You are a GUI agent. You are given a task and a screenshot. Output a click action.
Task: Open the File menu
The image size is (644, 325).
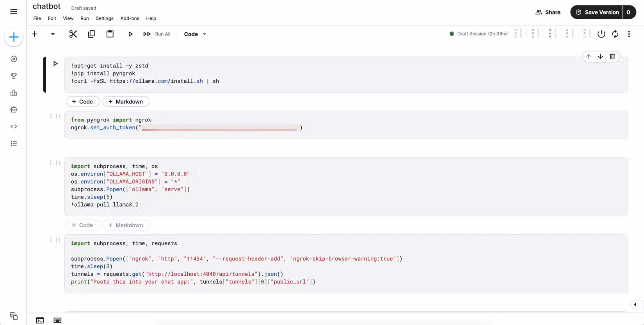(37, 18)
